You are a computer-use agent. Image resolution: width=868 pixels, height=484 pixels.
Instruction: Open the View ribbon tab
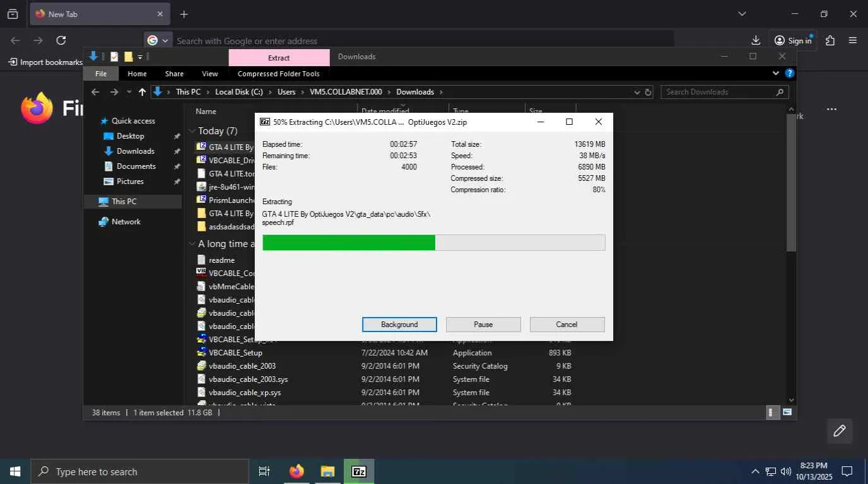pyautogui.click(x=210, y=74)
